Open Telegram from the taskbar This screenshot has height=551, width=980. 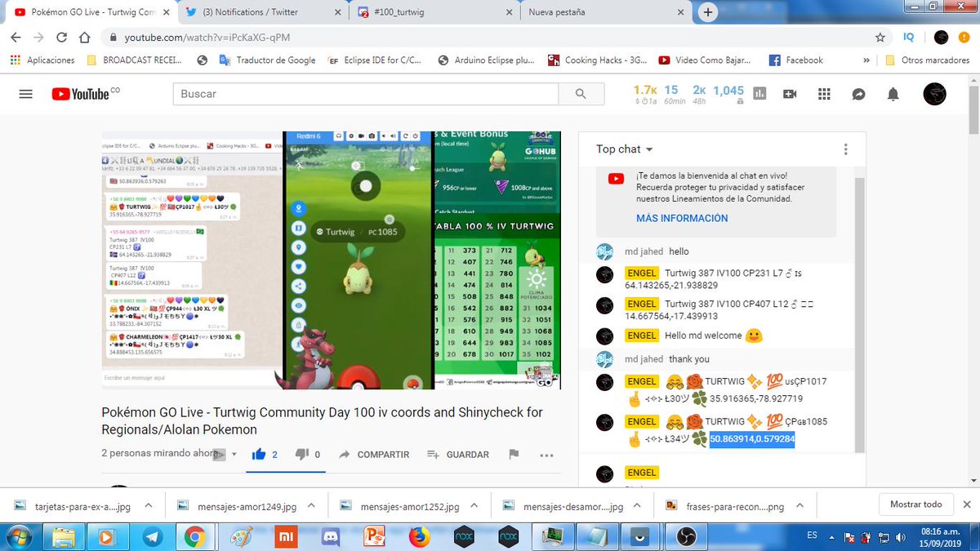click(151, 536)
